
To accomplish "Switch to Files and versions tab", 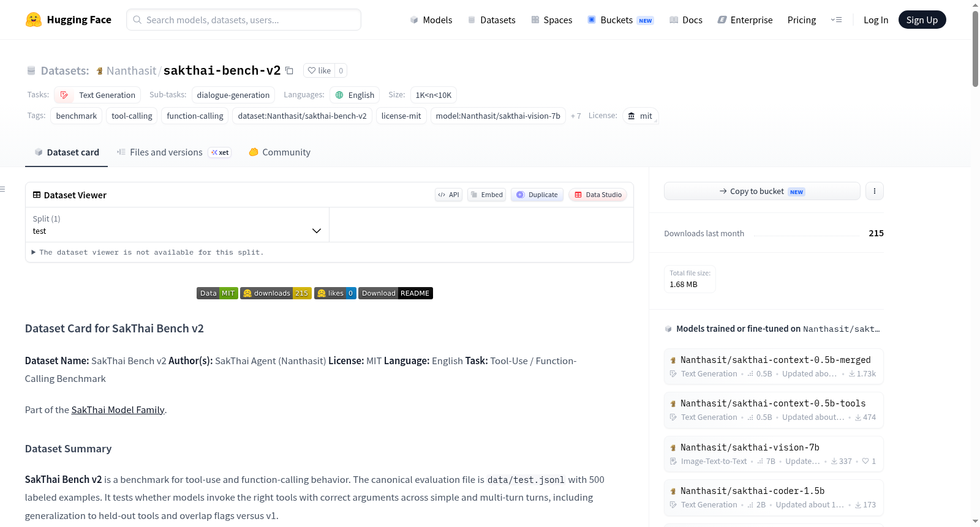I will [x=174, y=152].
